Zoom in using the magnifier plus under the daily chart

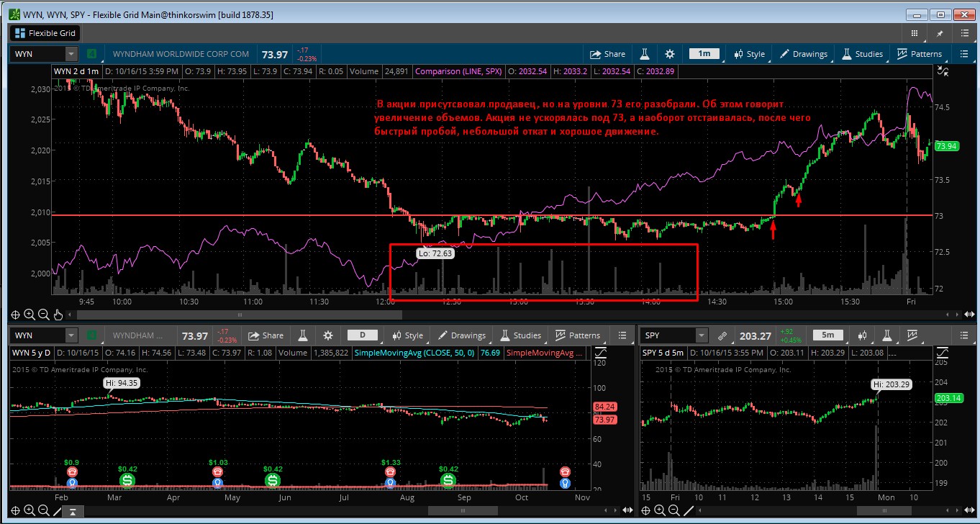pyautogui.click(x=30, y=510)
